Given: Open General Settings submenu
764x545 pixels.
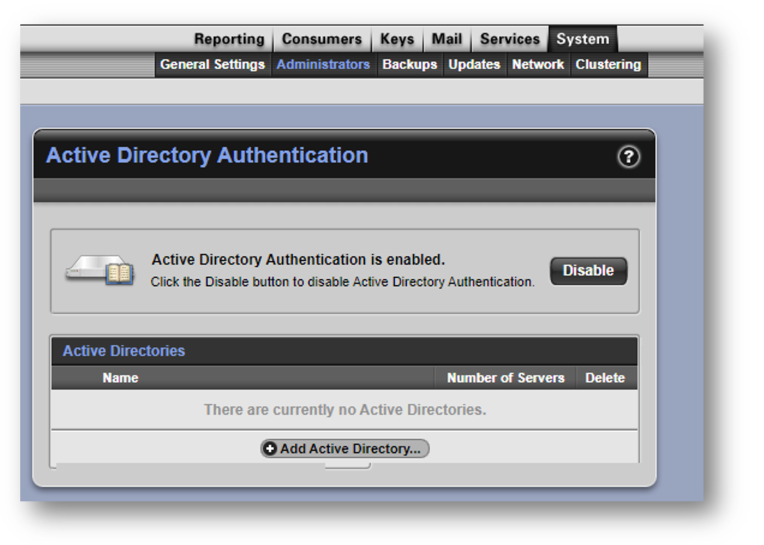Looking at the screenshot, I should pyautogui.click(x=212, y=65).
